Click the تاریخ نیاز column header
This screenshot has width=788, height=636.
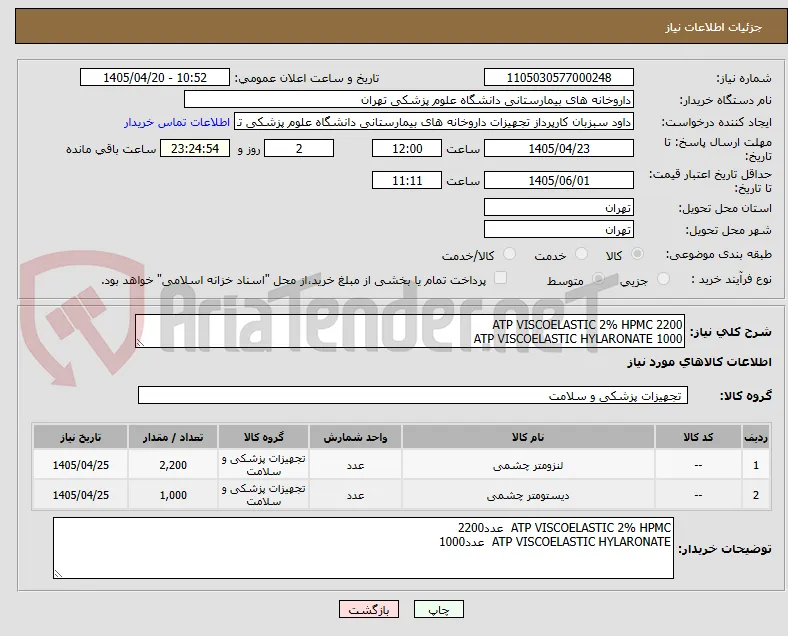[x=80, y=437]
